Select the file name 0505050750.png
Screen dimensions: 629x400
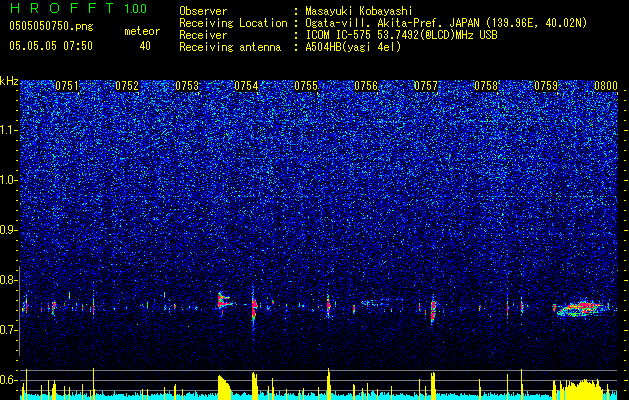51,26
